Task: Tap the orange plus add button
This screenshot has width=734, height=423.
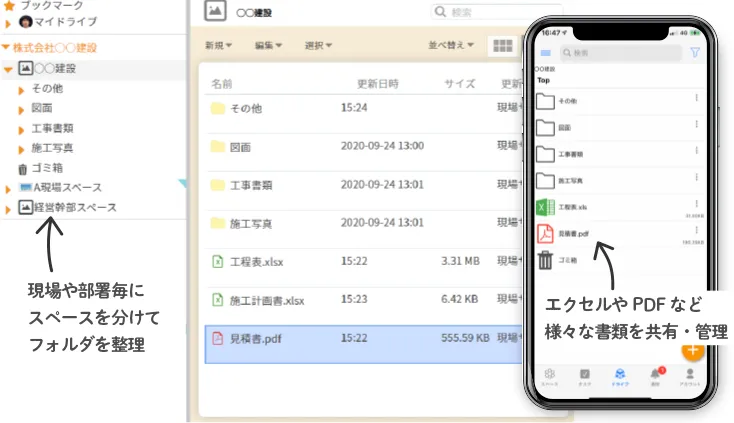Action: point(693,350)
